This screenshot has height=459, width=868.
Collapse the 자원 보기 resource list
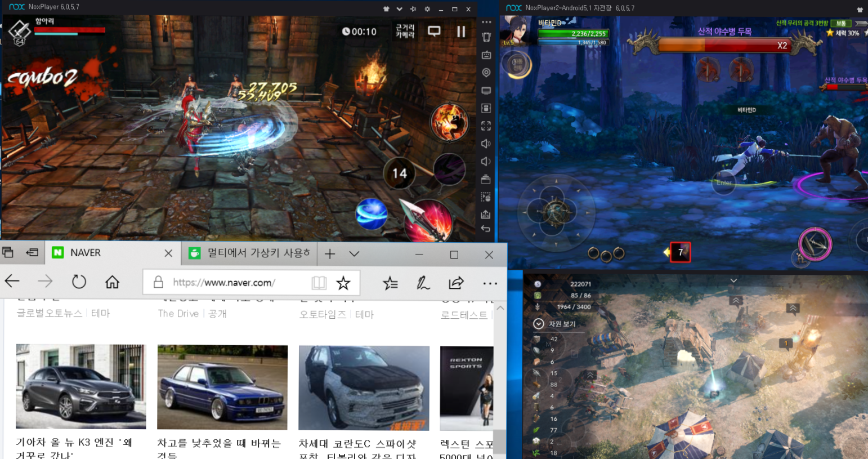(x=539, y=324)
